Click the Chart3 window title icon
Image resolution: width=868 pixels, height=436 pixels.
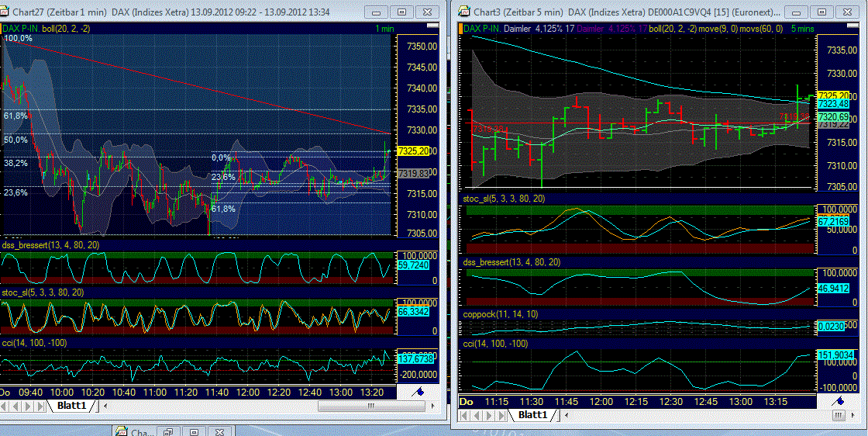pos(463,12)
